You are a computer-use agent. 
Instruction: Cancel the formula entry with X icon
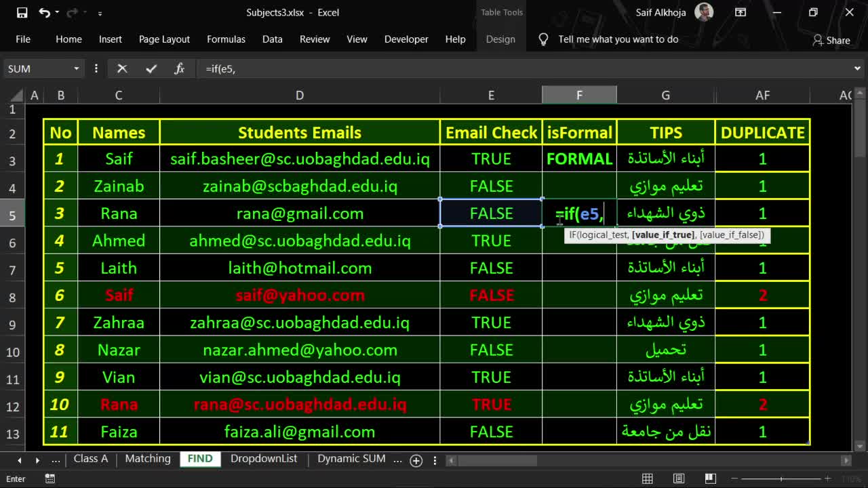click(122, 68)
